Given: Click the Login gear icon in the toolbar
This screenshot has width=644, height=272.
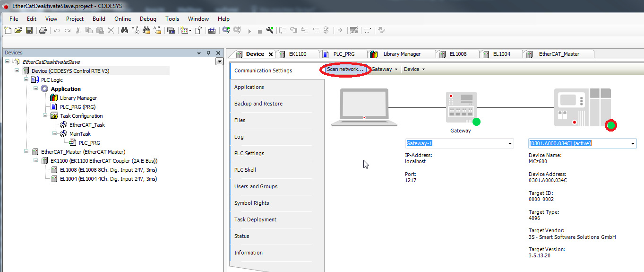Looking at the screenshot, I should [x=226, y=30].
